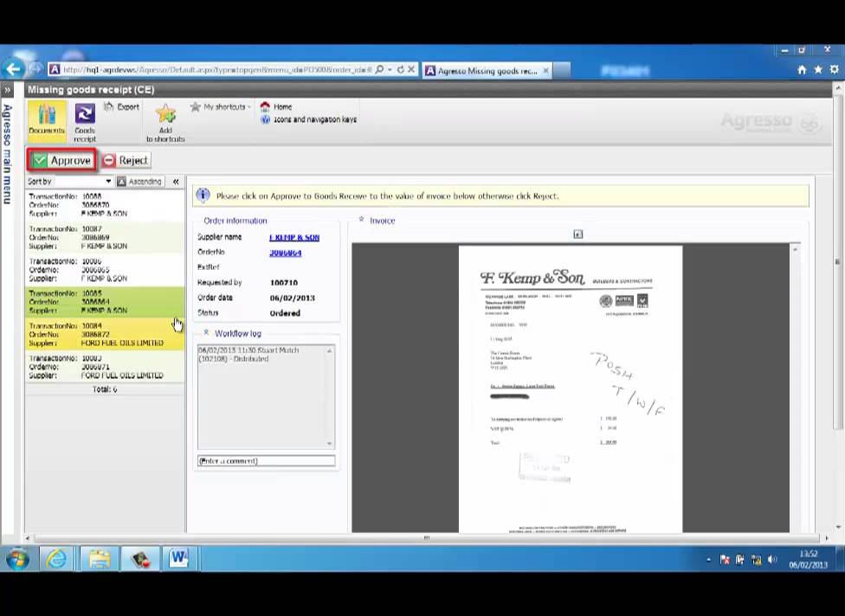Viewport: 845px width, 616px height.
Task: Open F KEMP & SON supplier link
Action: click(x=294, y=237)
